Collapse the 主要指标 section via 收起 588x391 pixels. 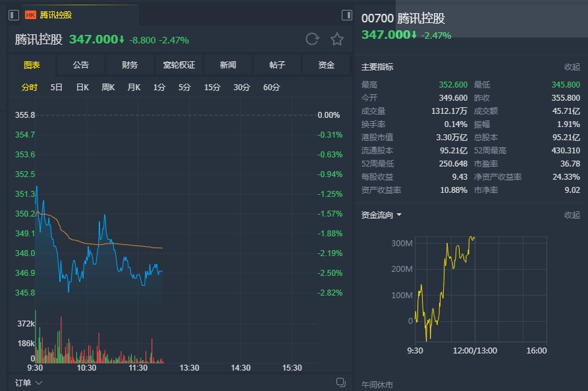[x=572, y=67]
